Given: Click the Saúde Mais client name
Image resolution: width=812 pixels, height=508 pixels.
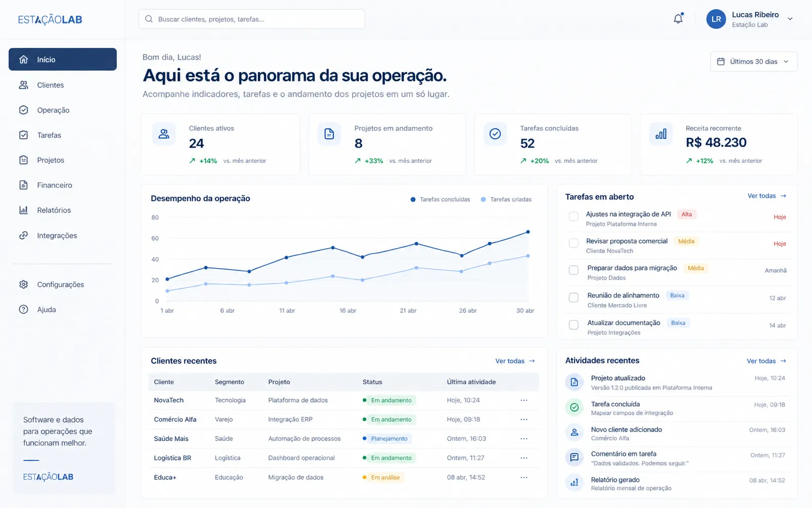Looking at the screenshot, I should pos(171,439).
